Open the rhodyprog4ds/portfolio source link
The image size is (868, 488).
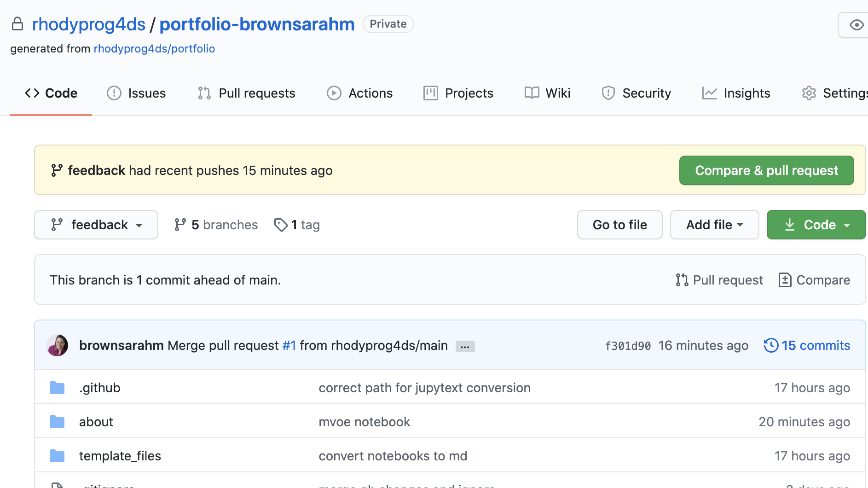point(154,48)
